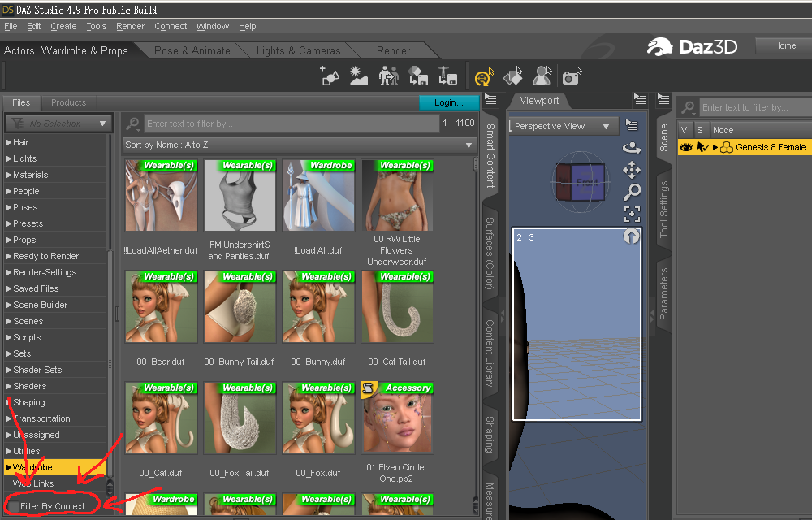Select the 01 Elven Circlet One.pp2 thumbnail
This screenshot has height=520, width=812.
(397, 418)
